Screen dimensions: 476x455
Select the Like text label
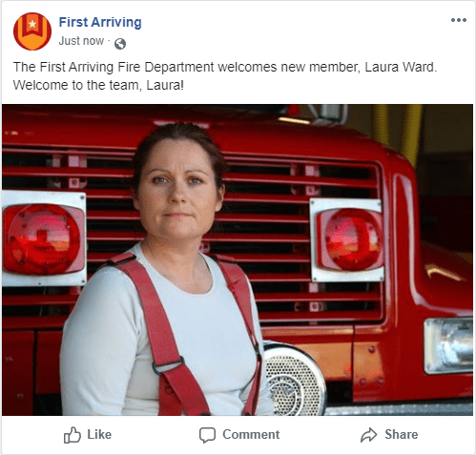[99, 434]
